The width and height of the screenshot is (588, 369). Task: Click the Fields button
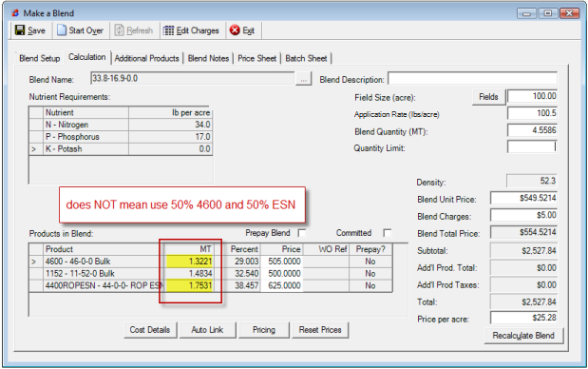488,97
